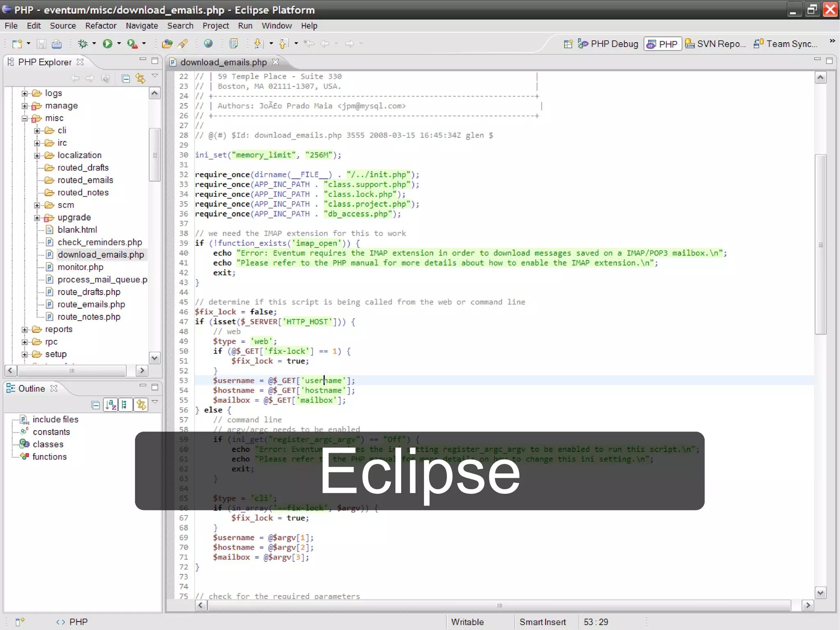Click the Search flashlight icon
Image resolution: width=840 pixels, height=630 pixels.
183,44
